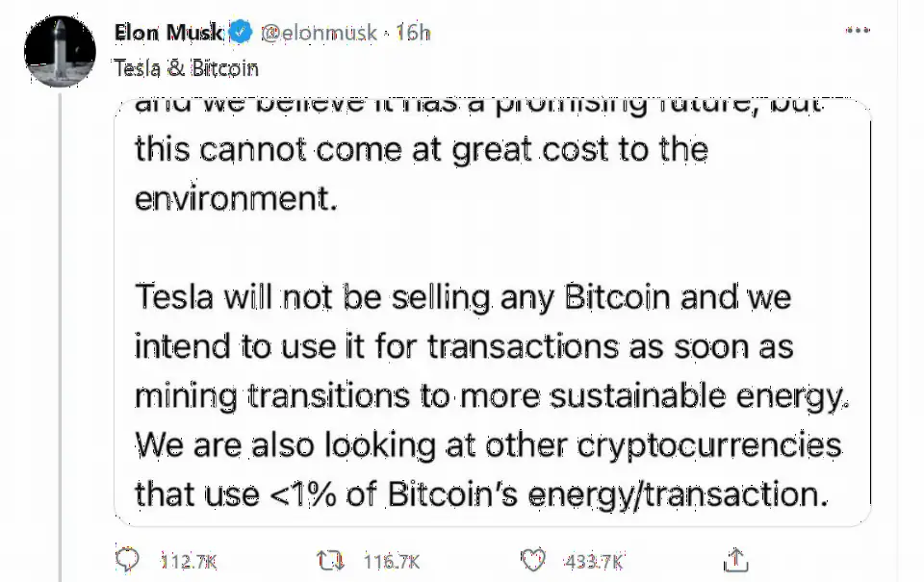Viewport: 924px width, 582px height.
Task: Click the retweet arrows icon
Action: point(330,560)
